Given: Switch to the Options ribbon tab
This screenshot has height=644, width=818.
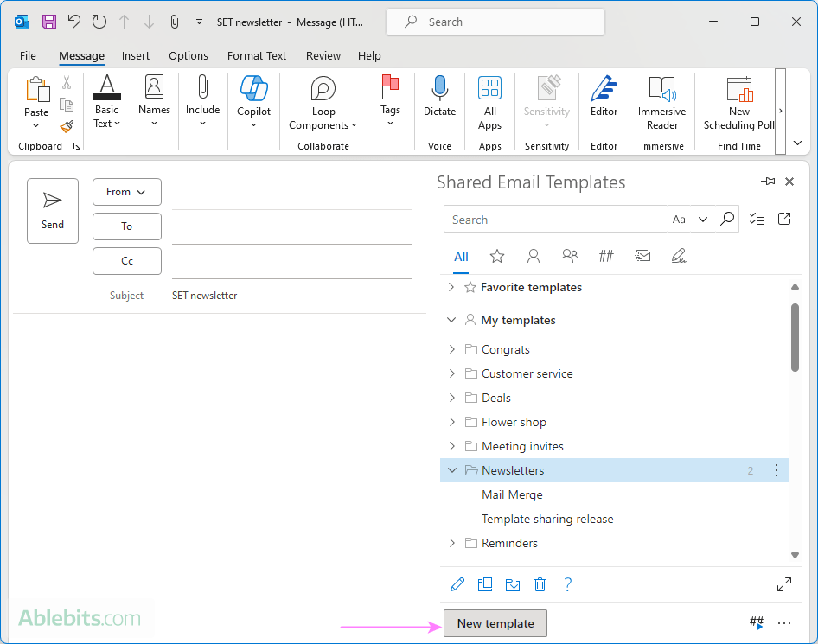Looking at the screenshot, I should click(189, 55).
